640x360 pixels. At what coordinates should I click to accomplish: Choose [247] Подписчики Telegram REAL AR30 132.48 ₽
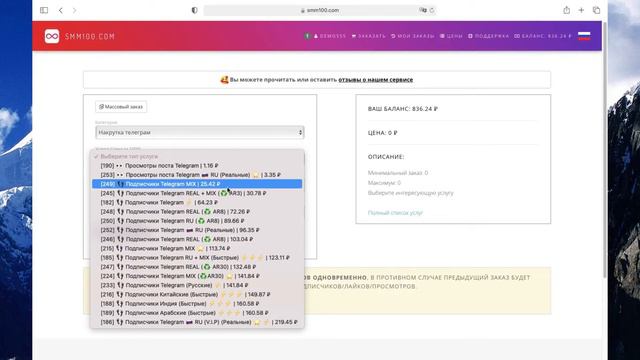click(197, 267)
